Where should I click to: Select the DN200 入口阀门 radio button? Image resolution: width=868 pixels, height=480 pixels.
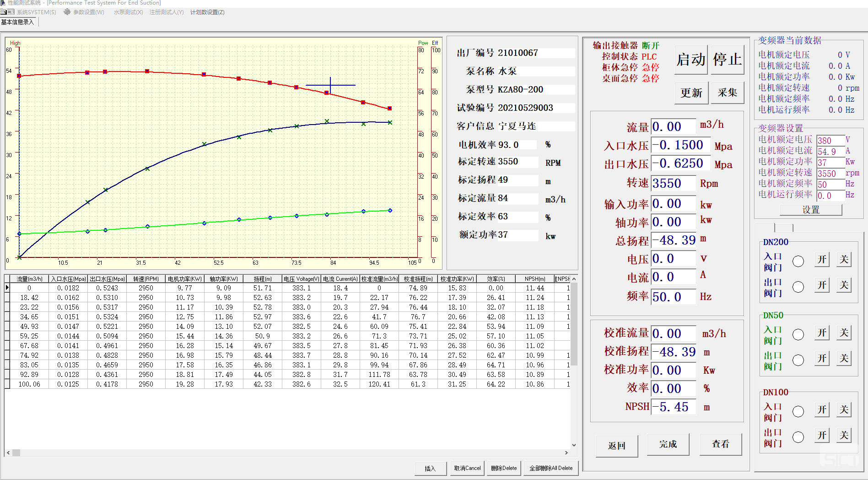tap(798, 261)
